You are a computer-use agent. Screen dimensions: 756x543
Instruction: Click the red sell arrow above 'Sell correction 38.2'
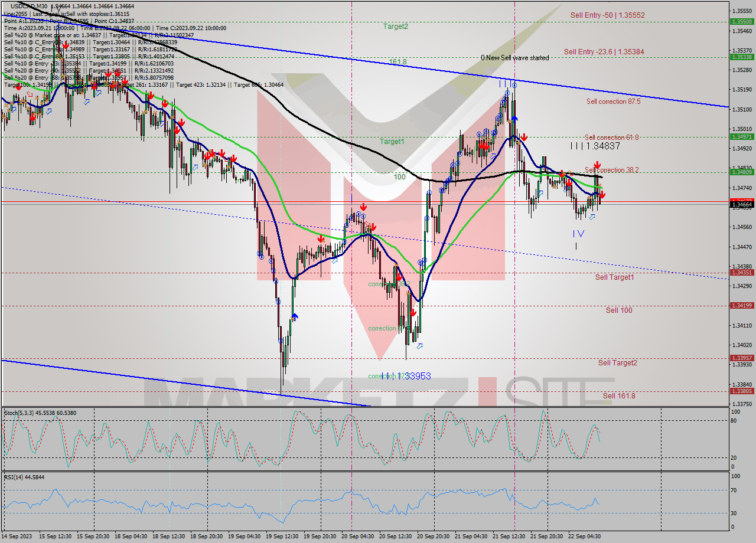tap(597, 166)
